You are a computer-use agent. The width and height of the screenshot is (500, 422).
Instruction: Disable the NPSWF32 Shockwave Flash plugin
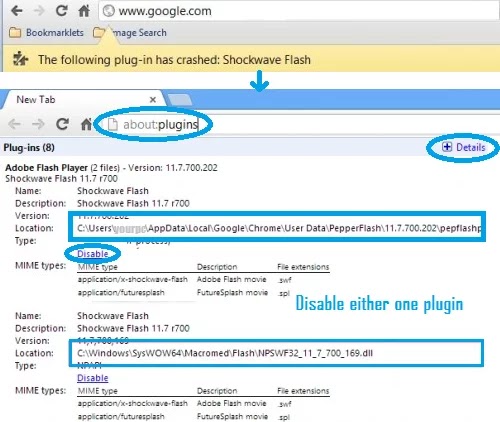point(93,378)
